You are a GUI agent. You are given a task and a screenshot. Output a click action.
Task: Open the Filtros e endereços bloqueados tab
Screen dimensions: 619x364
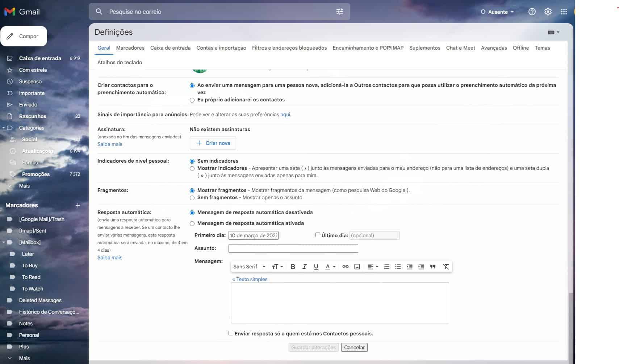pos(289,48)
